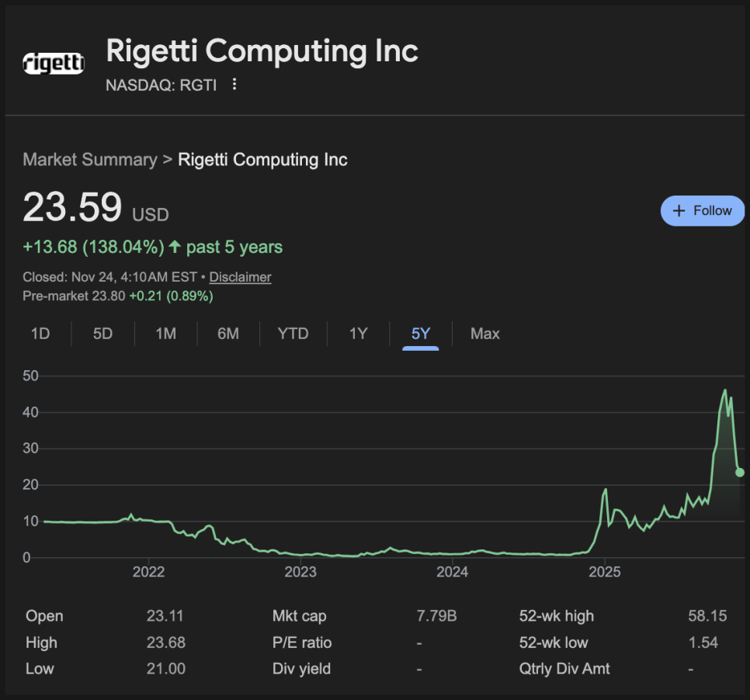Select the 6M time range tab
This screenshot has width=750, height=700.
[x=227, y=334]
